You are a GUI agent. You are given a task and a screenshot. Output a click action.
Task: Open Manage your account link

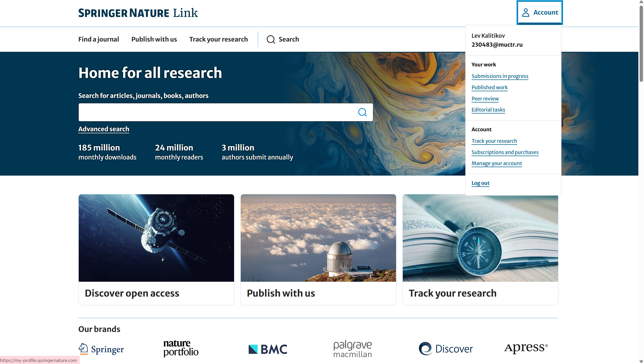pos(497,163)
